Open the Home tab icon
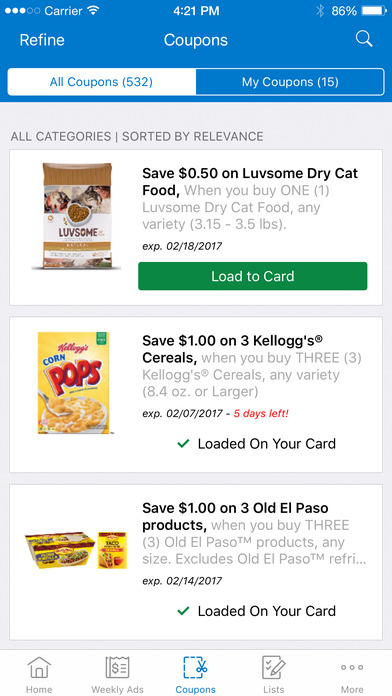The image size is (392, 696). click(39, 667)
